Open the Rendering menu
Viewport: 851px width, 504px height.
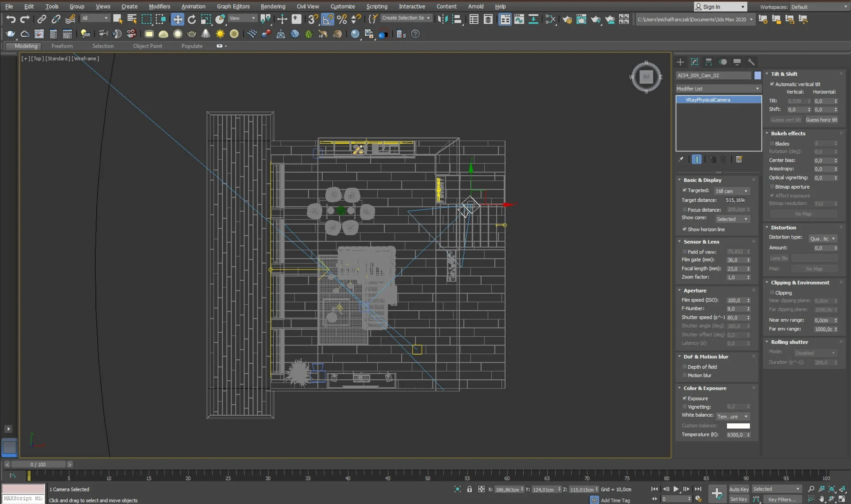click(x=273, y=7)
